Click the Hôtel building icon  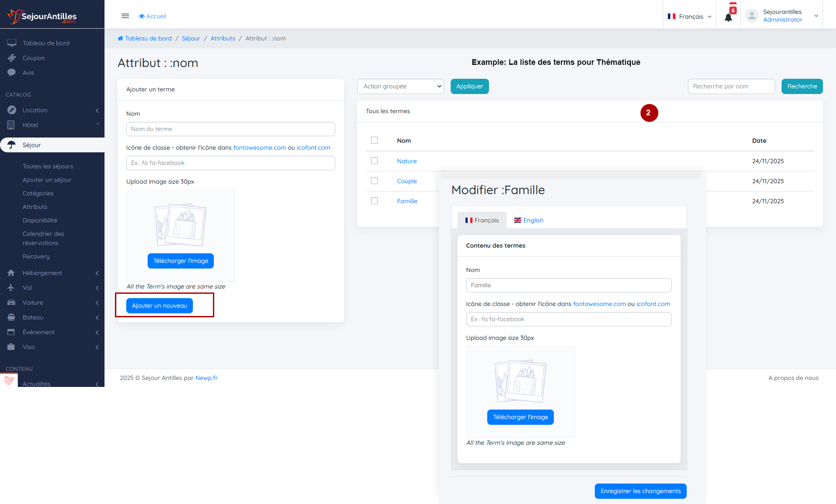[x=11, y=125]
